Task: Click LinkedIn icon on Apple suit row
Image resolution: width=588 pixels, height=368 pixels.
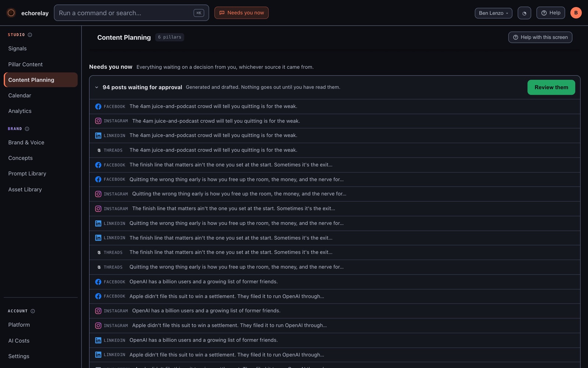Action: [x=98, y=355]
